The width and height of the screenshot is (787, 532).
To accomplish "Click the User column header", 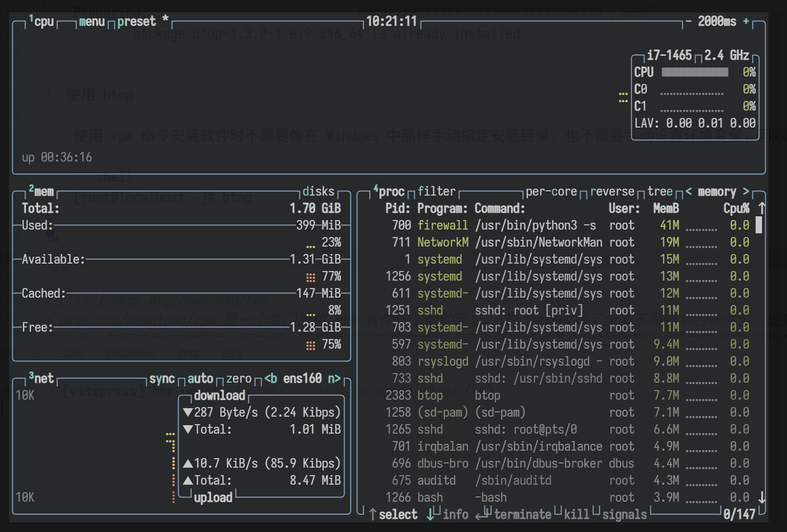I will pos(625,208).
